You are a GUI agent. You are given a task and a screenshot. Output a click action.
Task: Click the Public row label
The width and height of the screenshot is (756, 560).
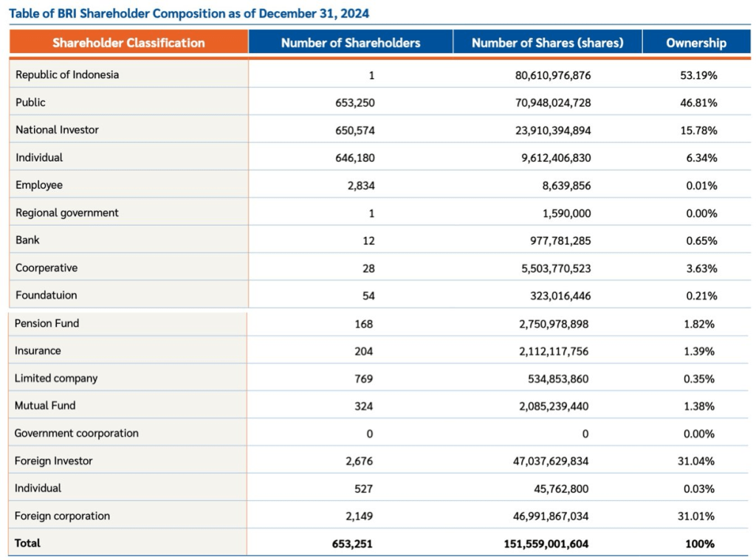click(30, 103)
